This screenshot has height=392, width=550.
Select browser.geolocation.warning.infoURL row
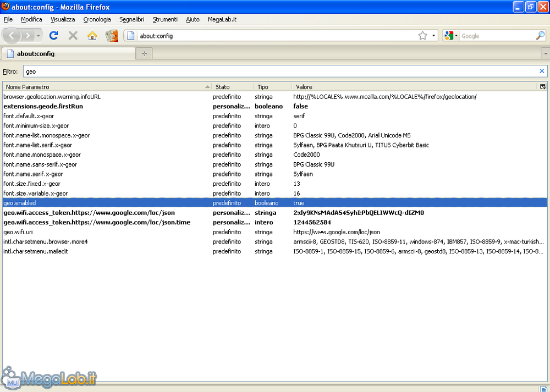pos(275,97)
